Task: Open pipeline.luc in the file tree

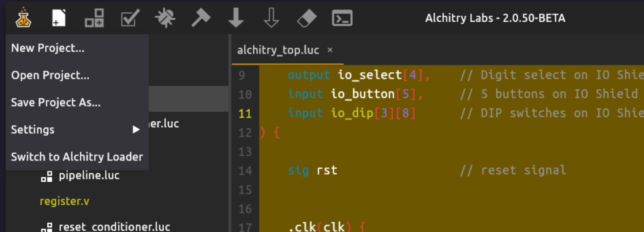Action: [x=89, y=176]
